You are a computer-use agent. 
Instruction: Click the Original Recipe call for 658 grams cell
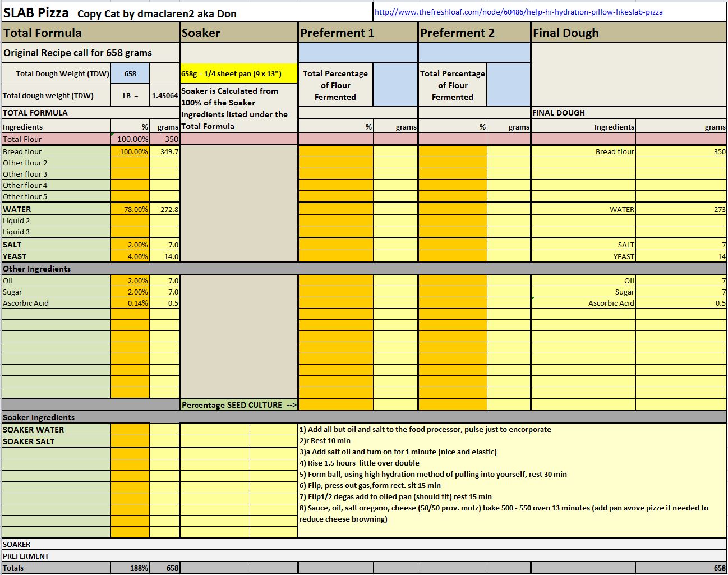click(90, 53)
